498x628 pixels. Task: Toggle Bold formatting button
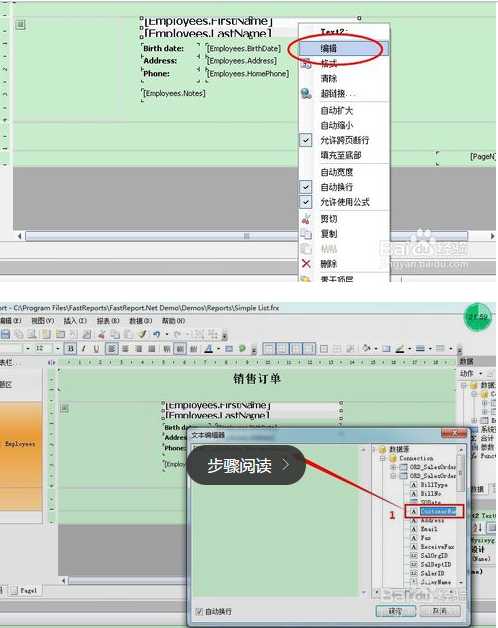pyautogui.click(x=71, y=348)
